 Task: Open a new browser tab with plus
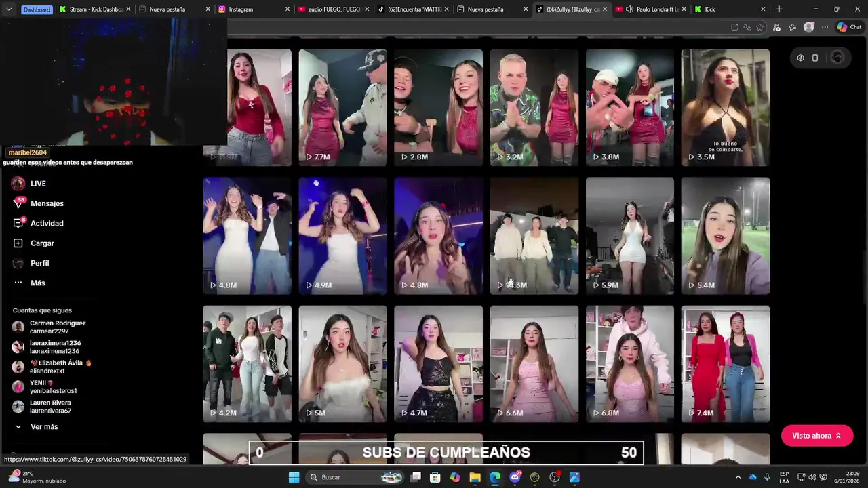pos(779,9)
